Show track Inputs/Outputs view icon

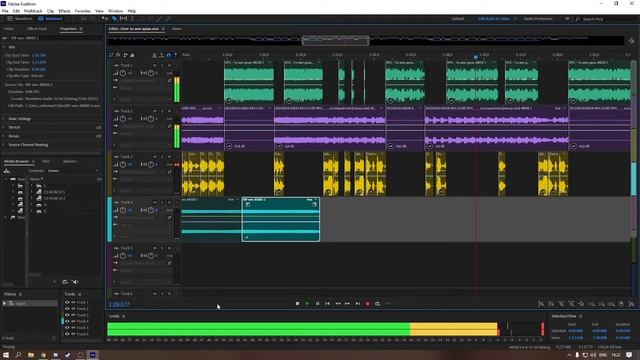111,55
